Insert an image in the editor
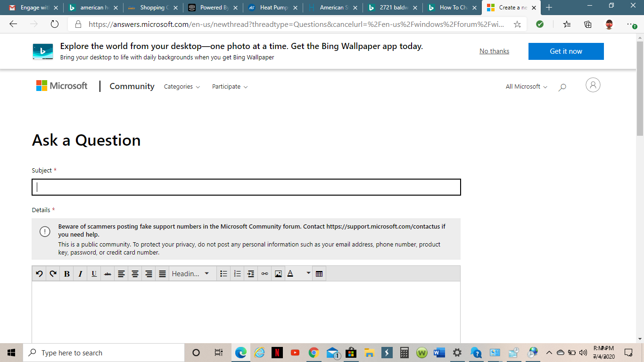Image resolution: width=644 pixels, height=362 pixels. (278, 274)
